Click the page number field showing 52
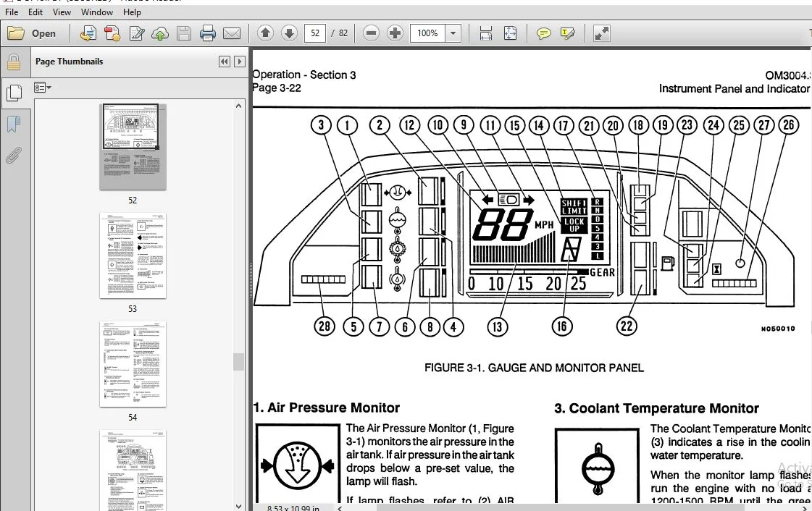 (315, 33)
